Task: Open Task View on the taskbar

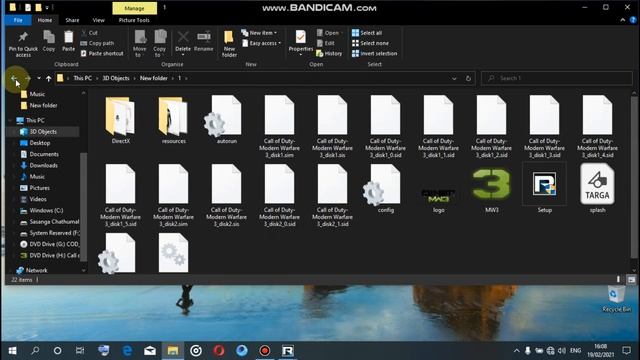Action: tap(80, 351)
